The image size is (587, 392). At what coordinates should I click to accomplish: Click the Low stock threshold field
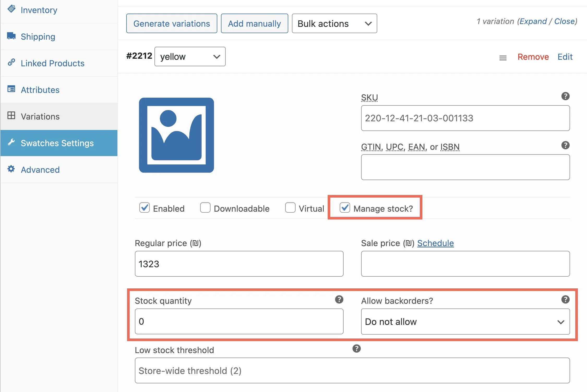[352, 371]
